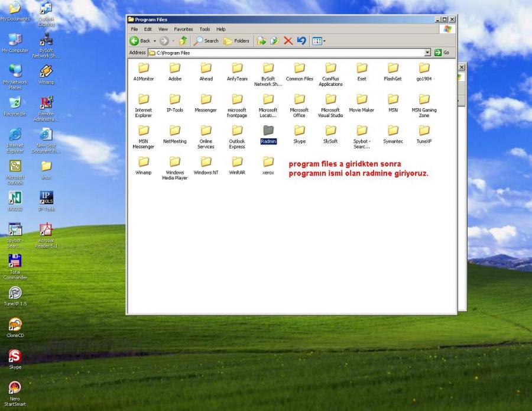Click the red Delete toolbar icon
Viewport: 532px width, 411px height.
click(288, 41)
